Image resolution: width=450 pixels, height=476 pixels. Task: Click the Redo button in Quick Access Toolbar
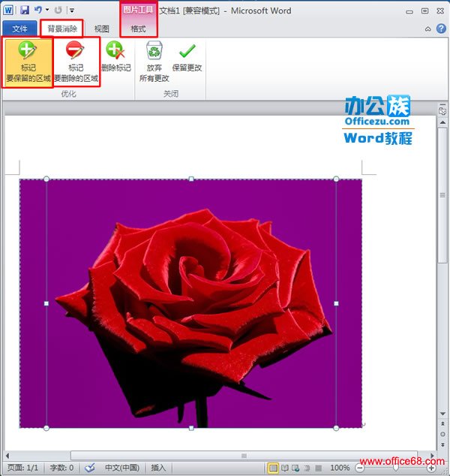[x=58, y=10]
